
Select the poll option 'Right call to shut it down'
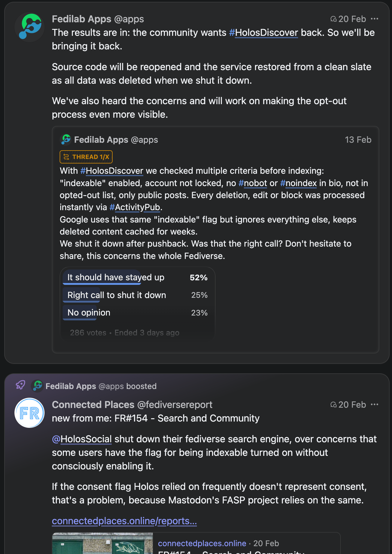pos(117,295)
